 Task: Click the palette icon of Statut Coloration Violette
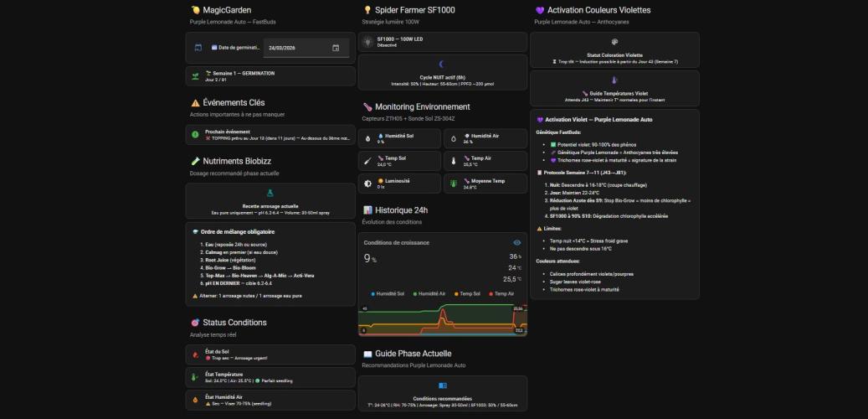(614, 42)
